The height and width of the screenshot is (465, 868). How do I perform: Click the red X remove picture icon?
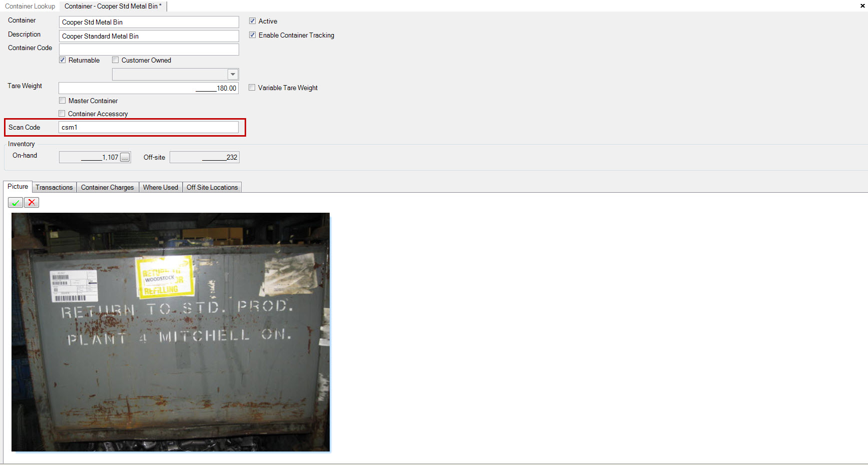(x=32, y=203)
